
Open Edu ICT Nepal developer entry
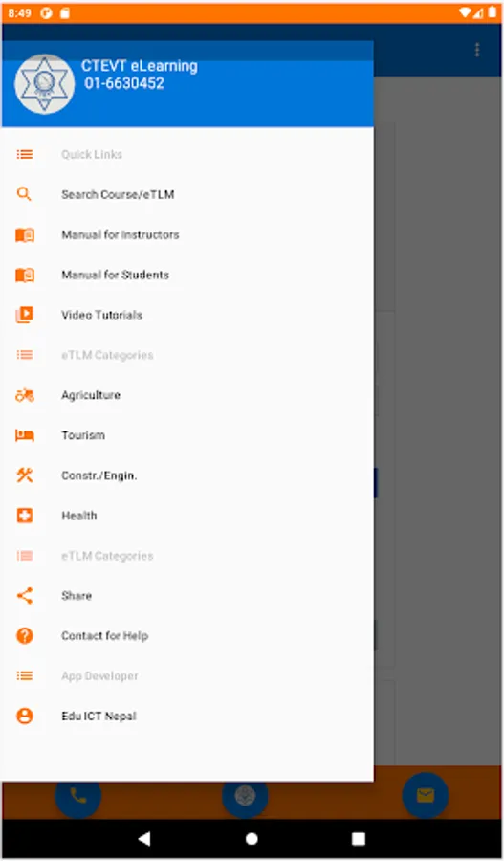point(186,716)
